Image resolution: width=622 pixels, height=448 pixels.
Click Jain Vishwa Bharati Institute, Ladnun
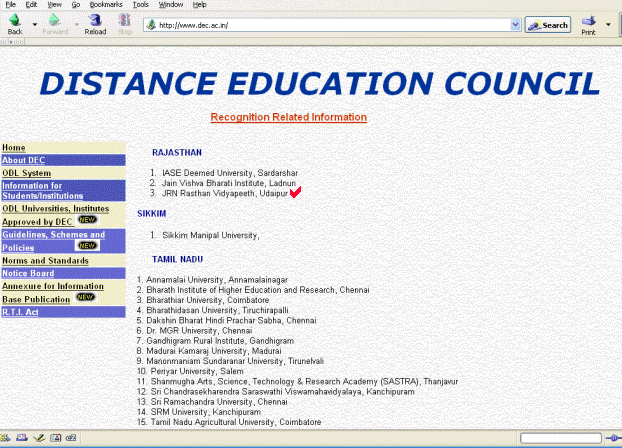coord(229,183)
